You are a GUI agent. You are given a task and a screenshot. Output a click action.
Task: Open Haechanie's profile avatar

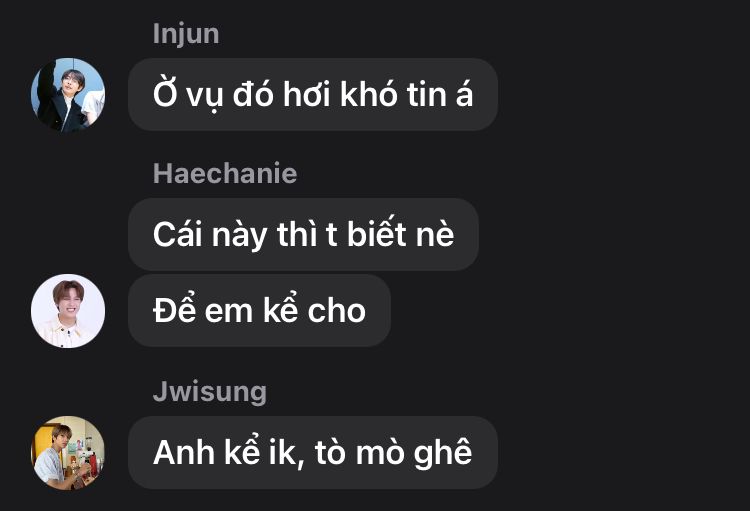coord(68,311)
